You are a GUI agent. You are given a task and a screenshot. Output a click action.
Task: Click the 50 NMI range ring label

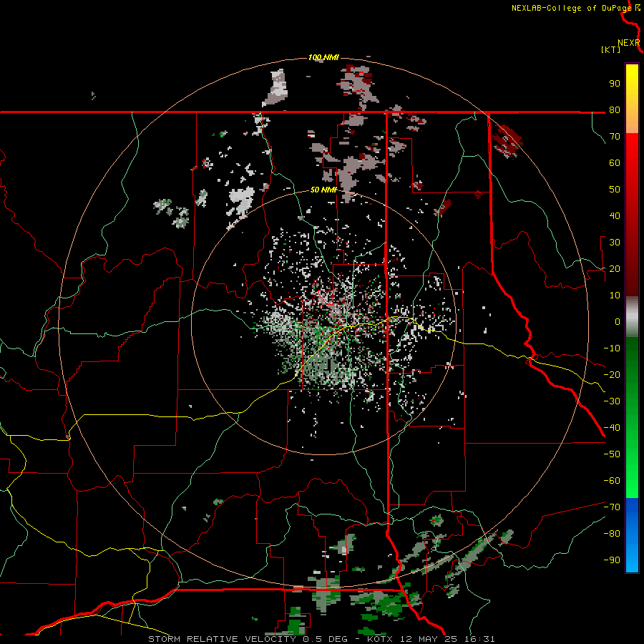pos(323,190)
